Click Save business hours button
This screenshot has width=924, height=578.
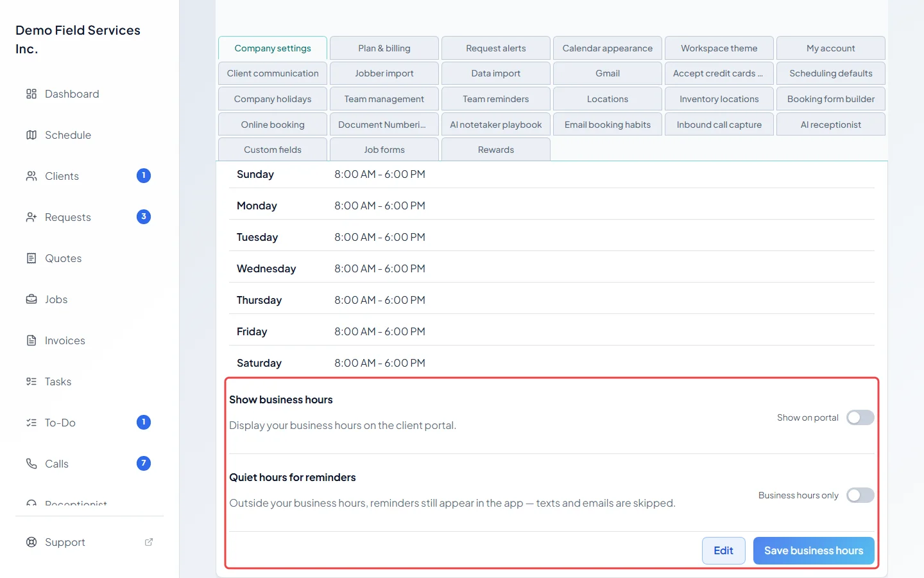point(814,551)
